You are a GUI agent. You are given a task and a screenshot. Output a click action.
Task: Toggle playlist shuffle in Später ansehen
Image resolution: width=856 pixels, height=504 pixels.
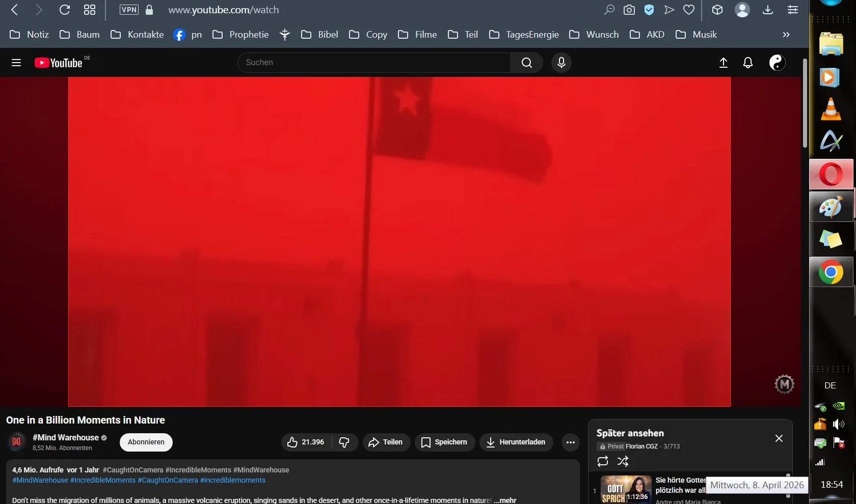click(x=623, y=461)
